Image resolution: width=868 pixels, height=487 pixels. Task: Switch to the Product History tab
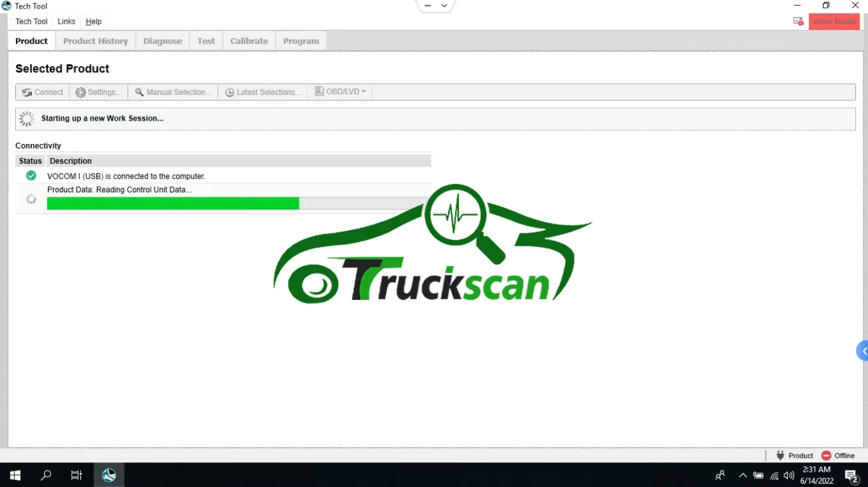click(x=96, y=41)
